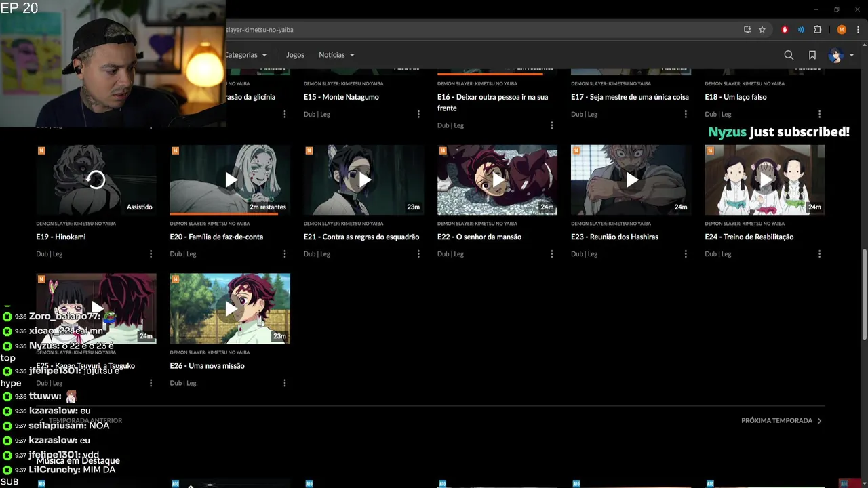Expand the Categorias dropdown menu
Viewport: 868px width, 488px height.
[245, 55]
